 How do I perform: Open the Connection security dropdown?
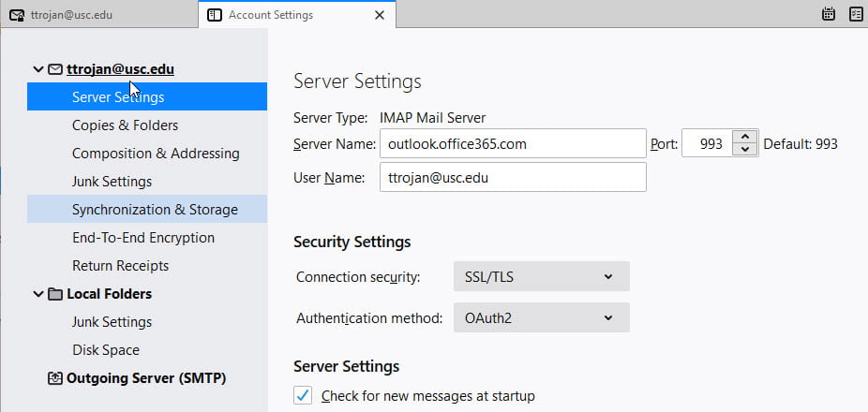(541, 277)
